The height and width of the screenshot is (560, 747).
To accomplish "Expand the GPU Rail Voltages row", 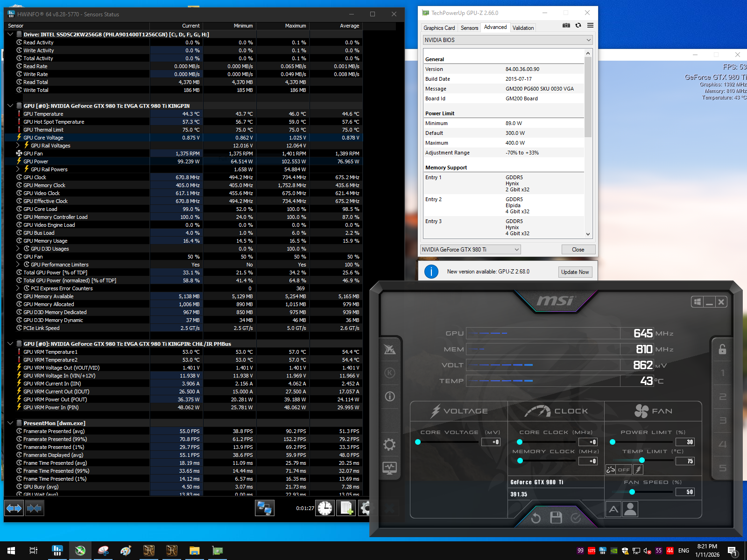I will [x=18, y=145].
